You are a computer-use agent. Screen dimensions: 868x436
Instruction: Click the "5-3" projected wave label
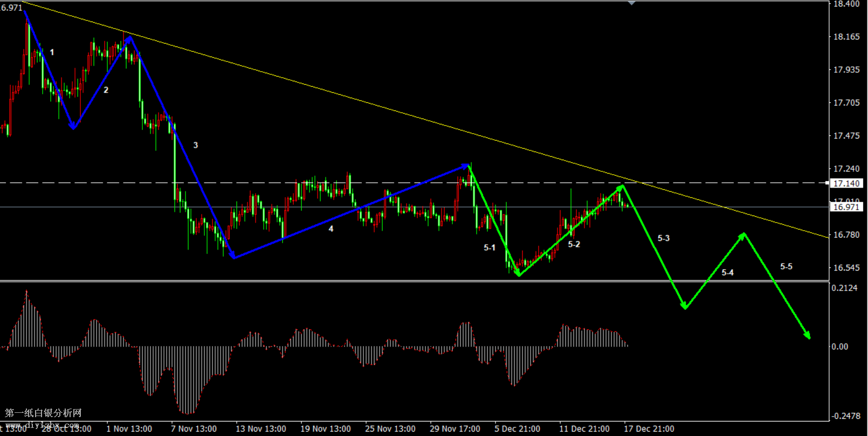click(x=663, y=238)
